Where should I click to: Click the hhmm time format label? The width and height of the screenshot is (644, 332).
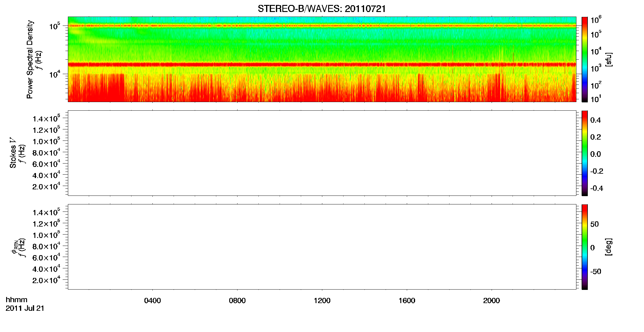coord(17,300)
